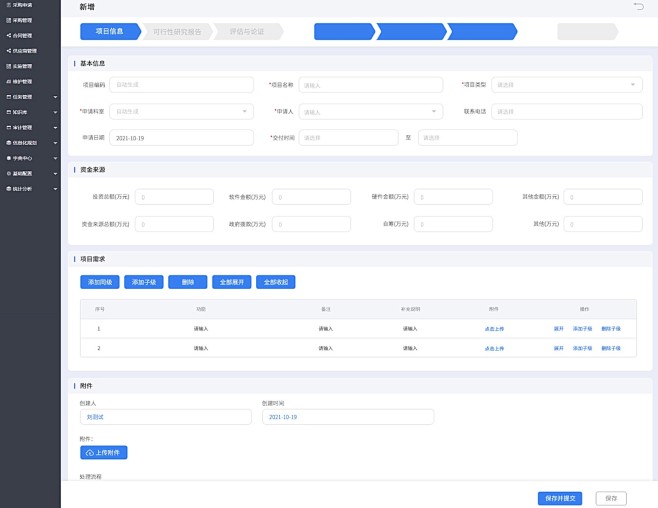Open 合同管理 in the sidebar

point(22,34)
